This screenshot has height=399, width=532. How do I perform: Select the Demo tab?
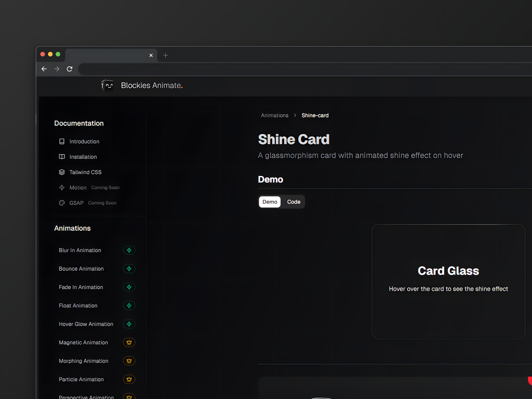point(270,202)
